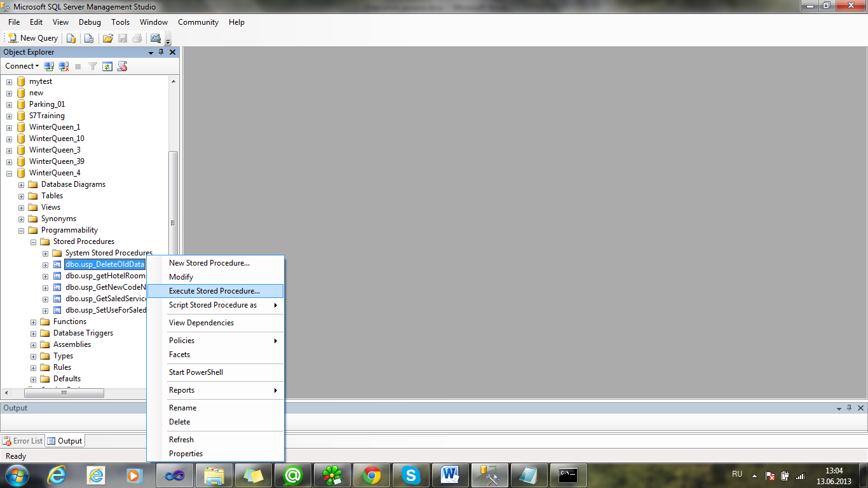Choose New Stored Procedure in context menu
This screenshot has width=868, height=488.
(215, 263)
